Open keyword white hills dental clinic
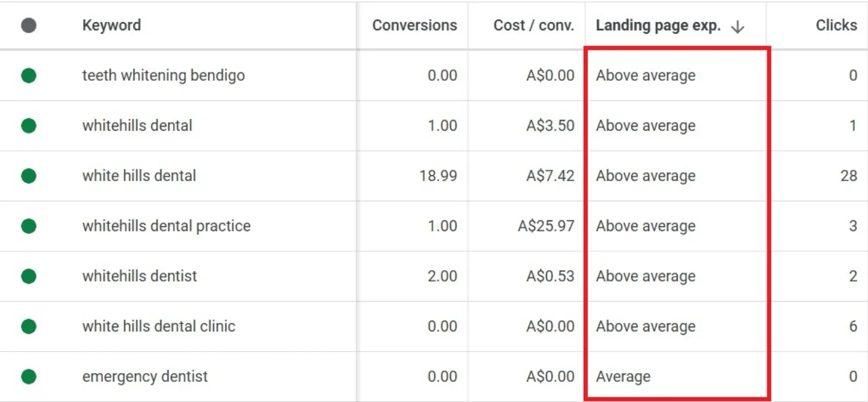 coord(159,326)
